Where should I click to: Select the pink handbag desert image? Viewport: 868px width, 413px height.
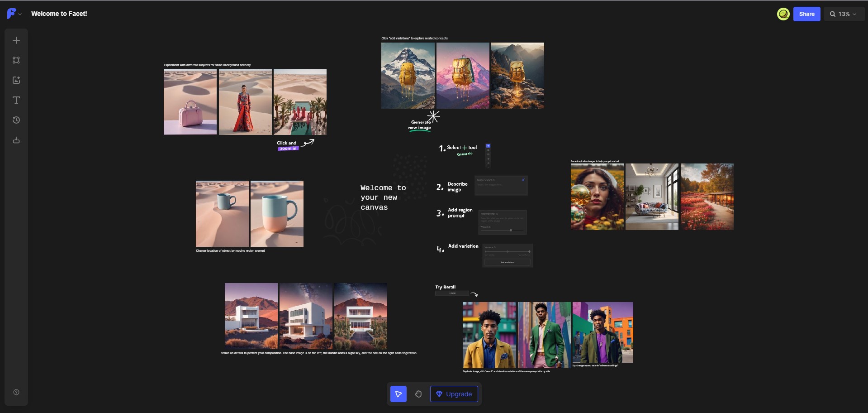190,102
